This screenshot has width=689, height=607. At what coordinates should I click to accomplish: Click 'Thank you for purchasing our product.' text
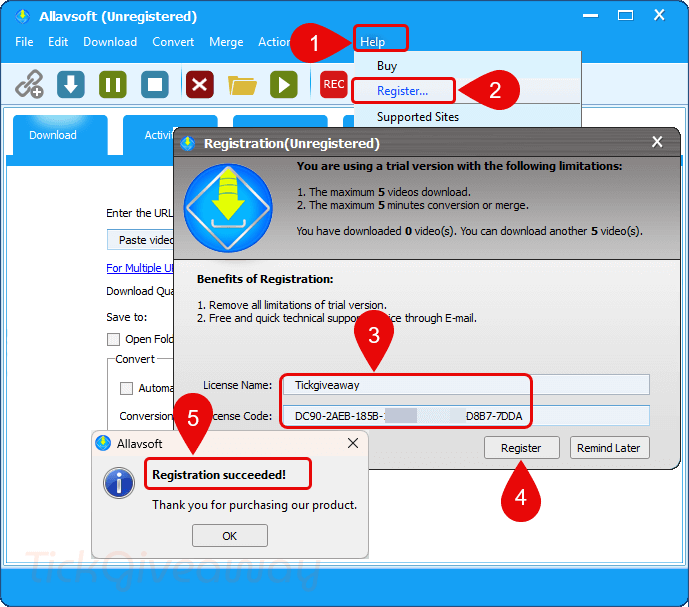254,505
